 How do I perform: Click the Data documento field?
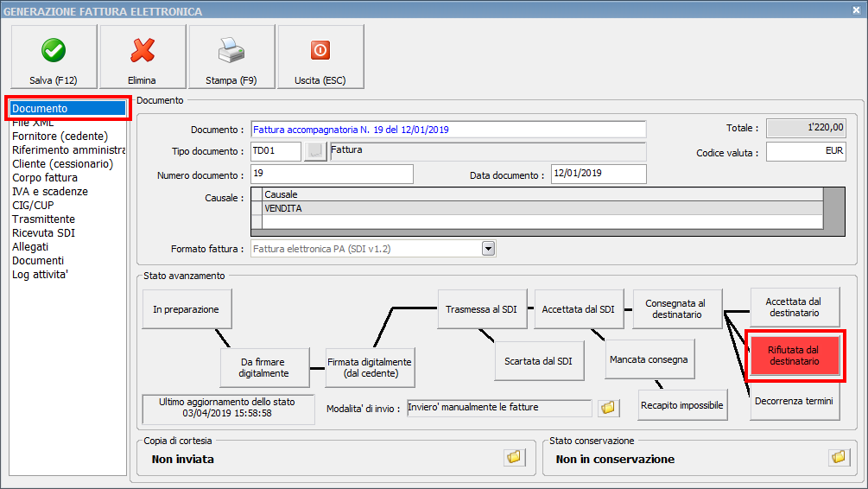pos(599,175)
